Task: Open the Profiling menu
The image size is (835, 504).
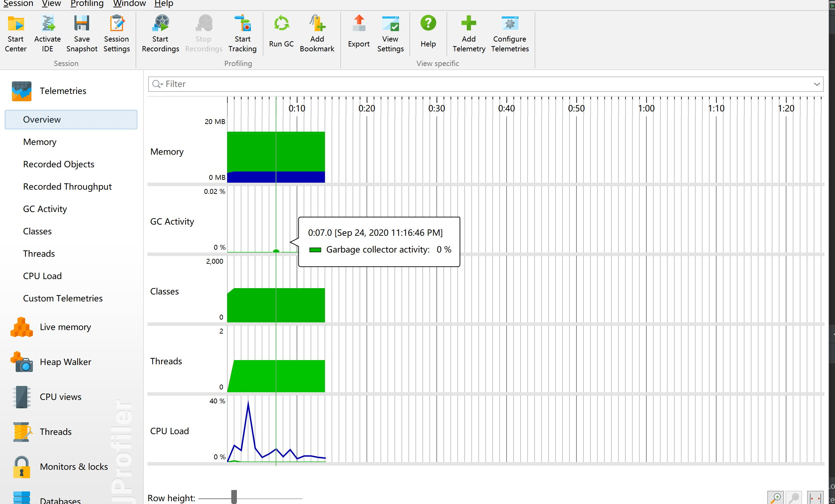Action: (87, 3)
